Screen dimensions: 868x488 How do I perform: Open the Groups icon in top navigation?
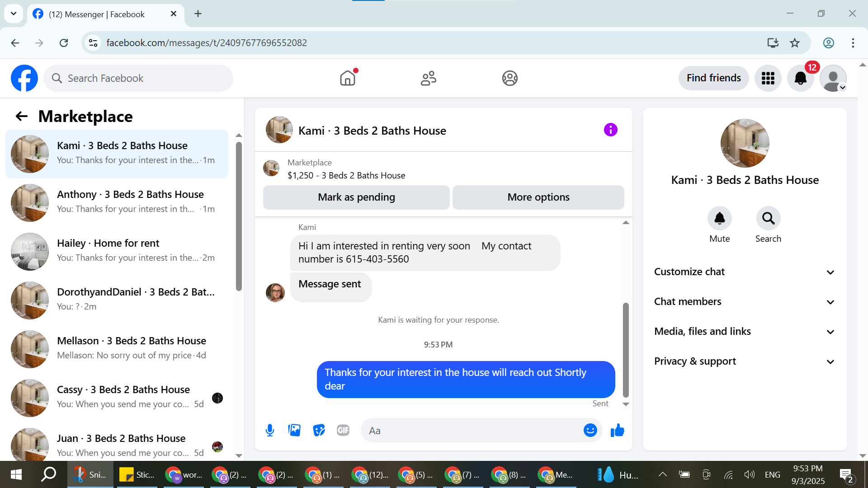(x=509, y=78)
